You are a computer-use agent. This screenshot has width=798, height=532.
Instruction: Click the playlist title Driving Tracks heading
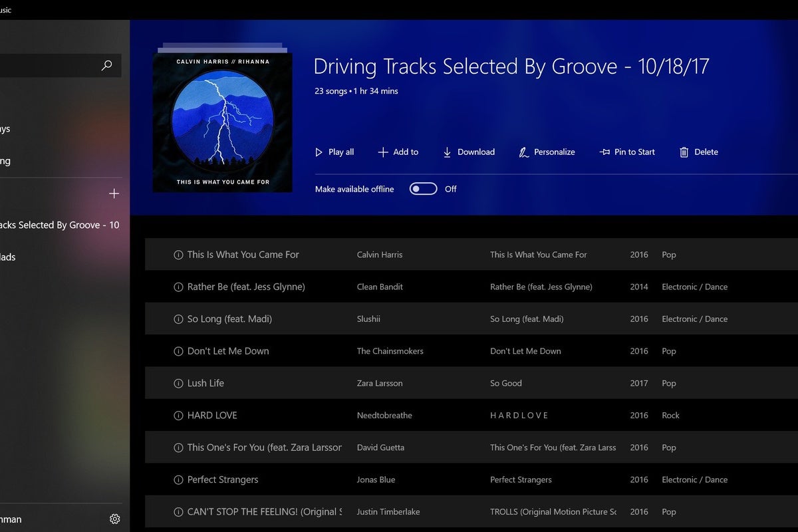tap(511, 66)
